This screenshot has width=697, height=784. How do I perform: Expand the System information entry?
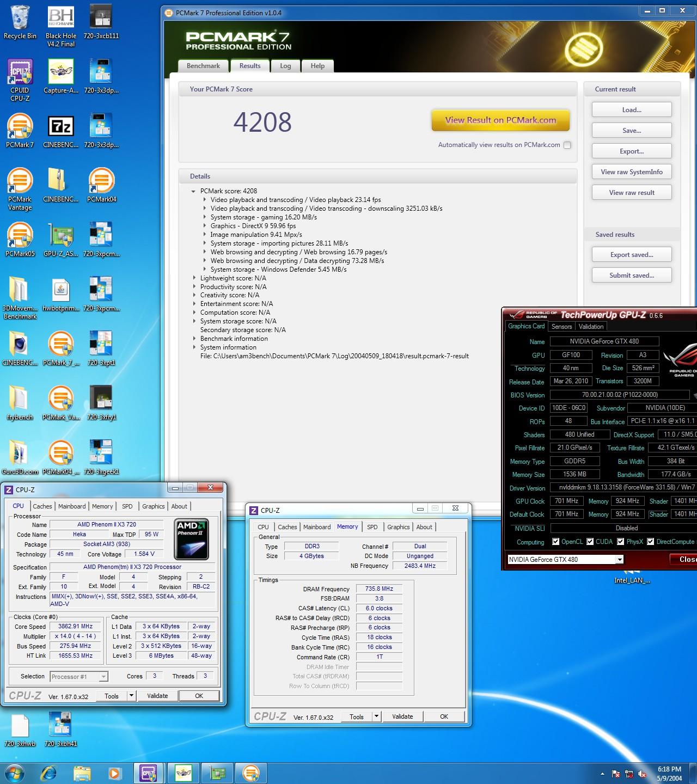tap(194, 347)
